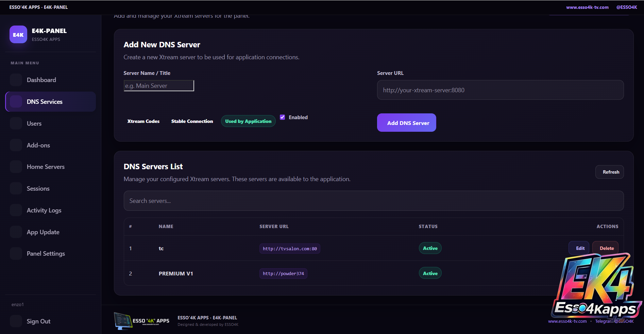Open App Update menu label
644x334 pixels.
coord(43,232)
